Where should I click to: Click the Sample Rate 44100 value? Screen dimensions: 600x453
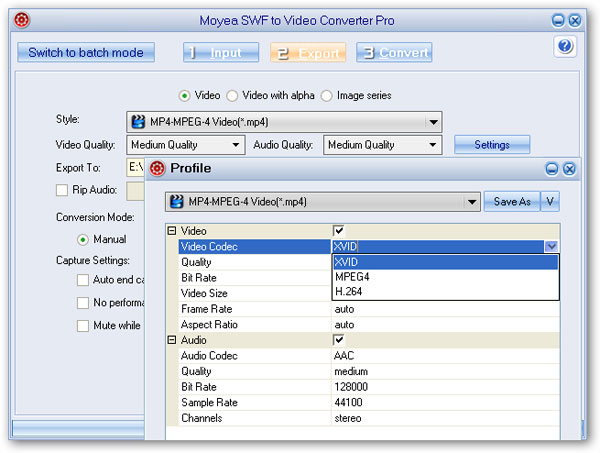pyautogui.click(x=348, y=402)
